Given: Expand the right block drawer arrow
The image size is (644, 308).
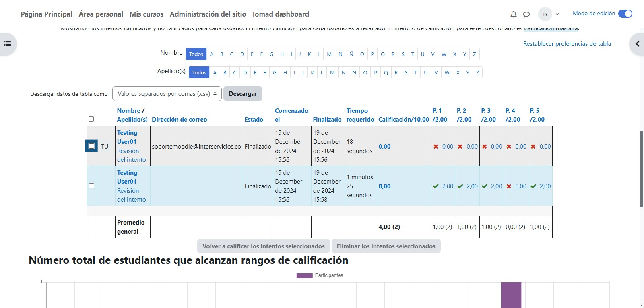Looking at the screenshot, I should click(x=637, y=44).
